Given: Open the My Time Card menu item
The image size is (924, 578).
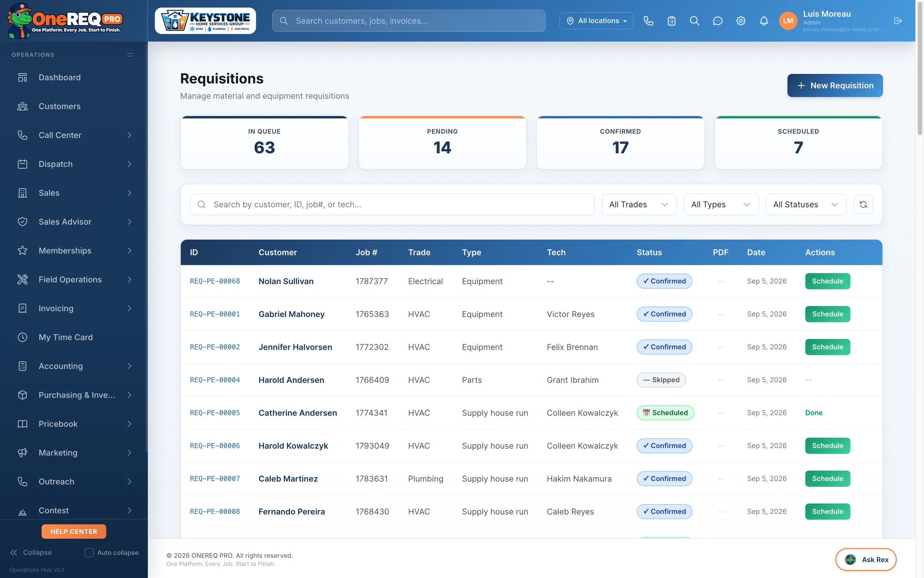Looking at the screenshot, I should (x=73, y=337).
